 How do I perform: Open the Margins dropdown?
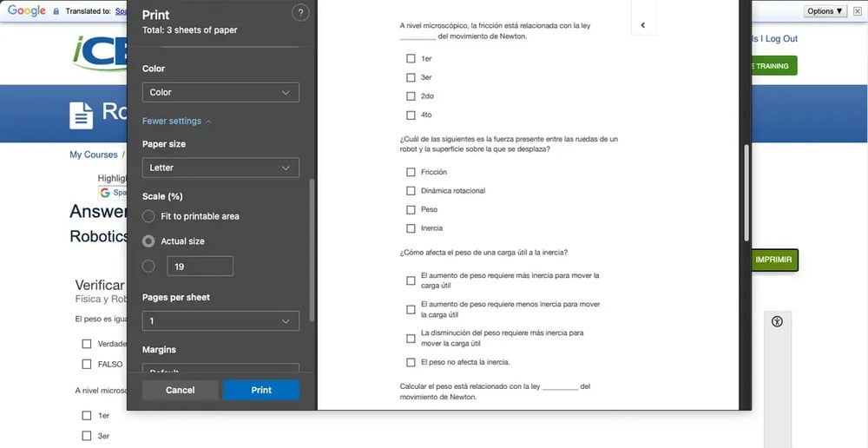coord(220,368)
